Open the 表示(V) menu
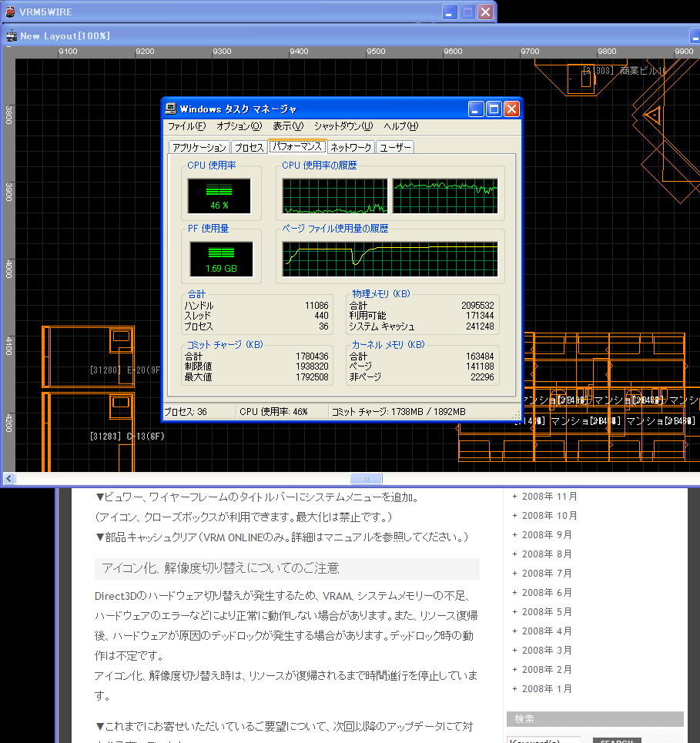Viewport: 700px width, 743px height. tap(288, 126)
